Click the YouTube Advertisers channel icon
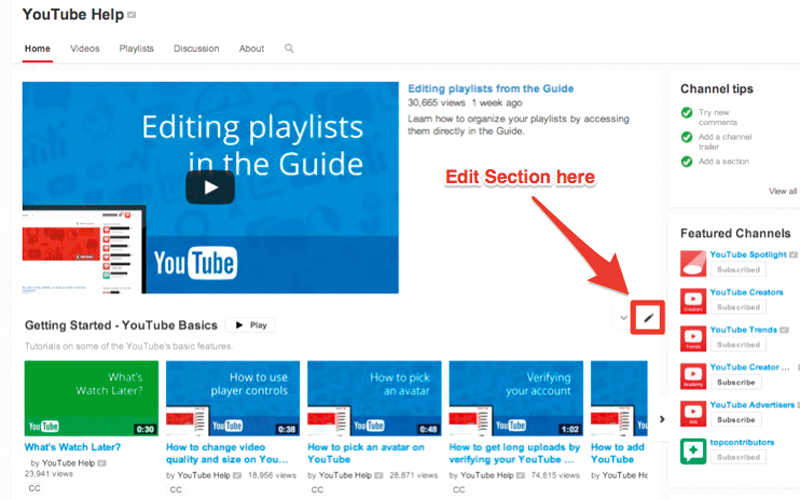 click(693, 413)
